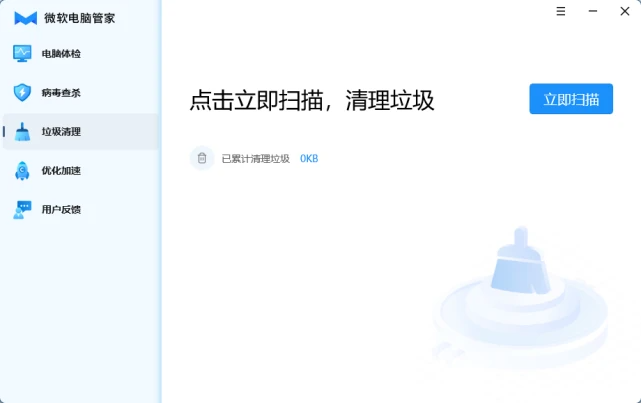
Task: Open the hamburger menu at top right
Action: pos(561,11)
